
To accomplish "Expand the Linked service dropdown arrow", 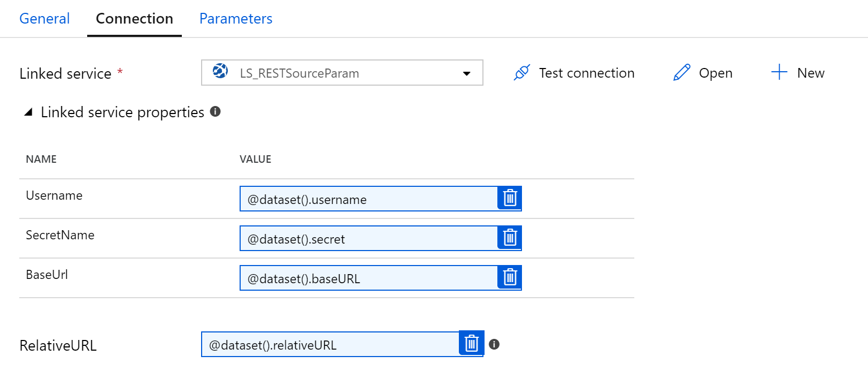I will point(466,73).
